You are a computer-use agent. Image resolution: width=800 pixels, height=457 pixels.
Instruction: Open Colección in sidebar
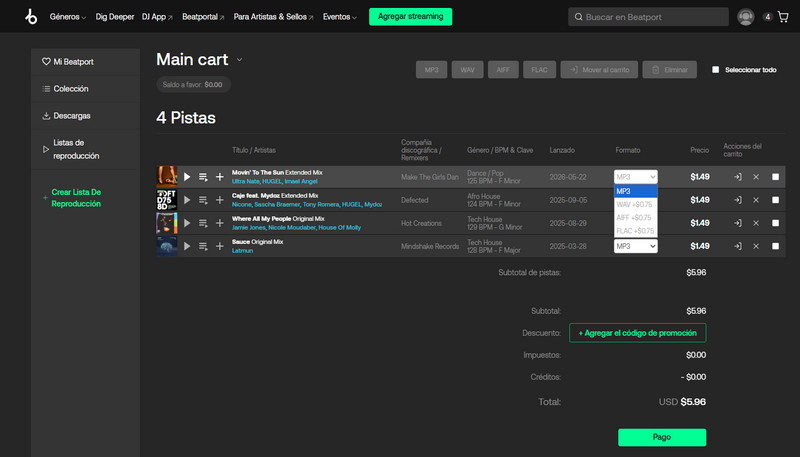coord(85,89)
